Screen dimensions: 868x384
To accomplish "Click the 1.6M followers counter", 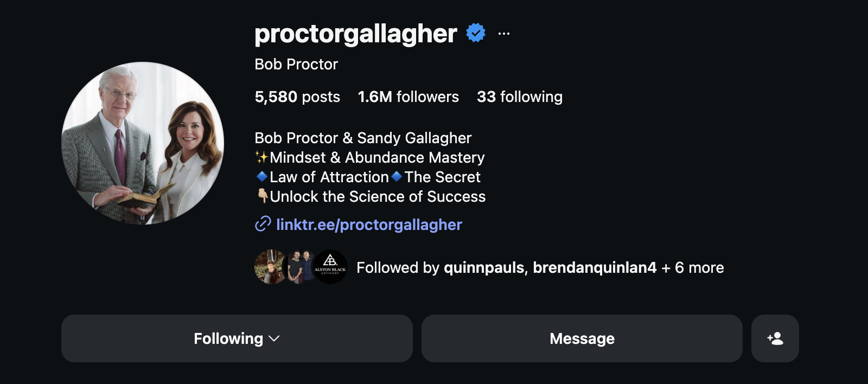I will click(x=408, y=97).
